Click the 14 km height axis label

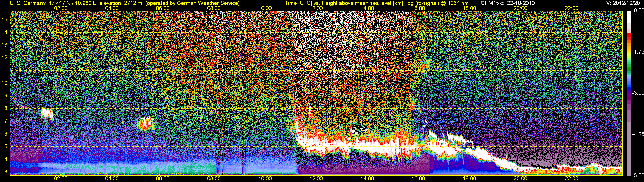tap(5, 32)
